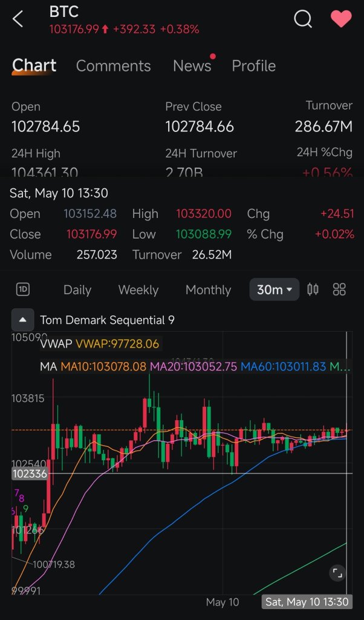Toggle the heart favorite icon
This screenshot has width=364, height=620.
point(340,19)
